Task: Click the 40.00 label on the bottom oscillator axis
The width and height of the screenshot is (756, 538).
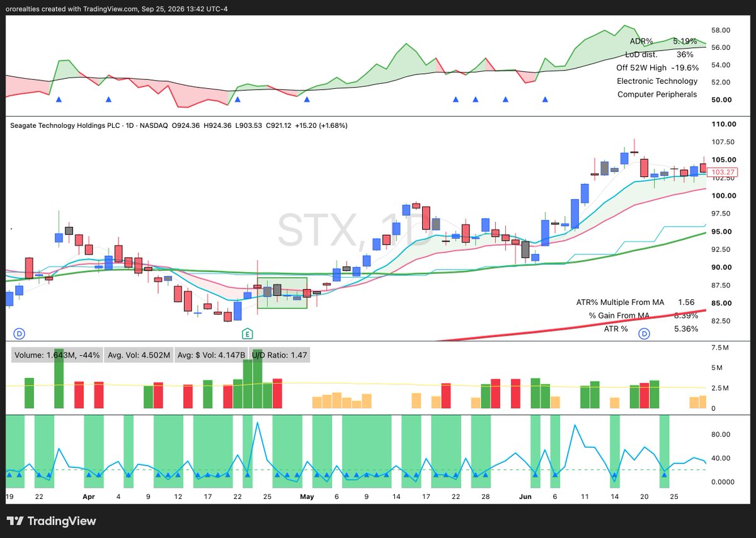Action: pos(721,459)
